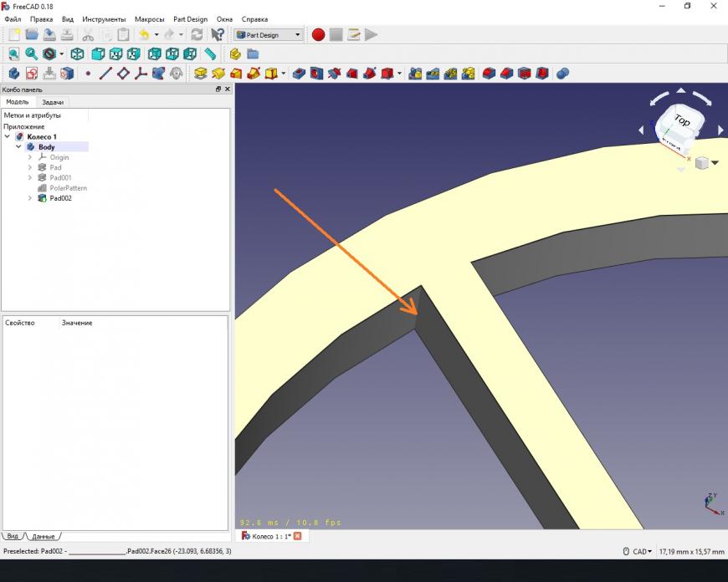Collapse the Колесо 1 document node

8,136
